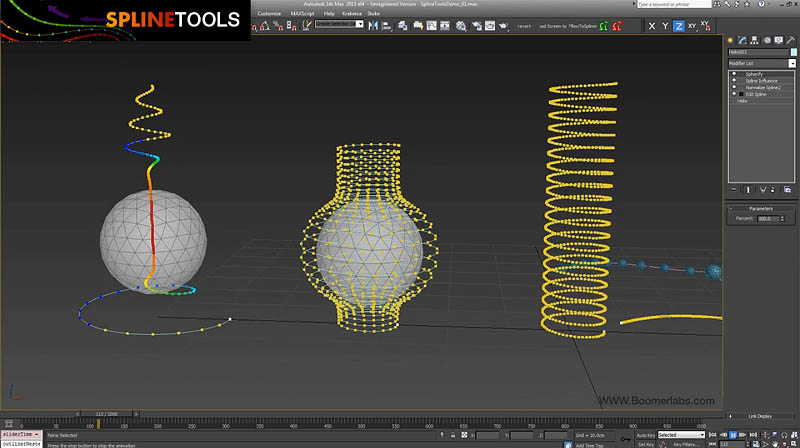Select the X axis constraint
800x448 pixels.
point(652,26)
